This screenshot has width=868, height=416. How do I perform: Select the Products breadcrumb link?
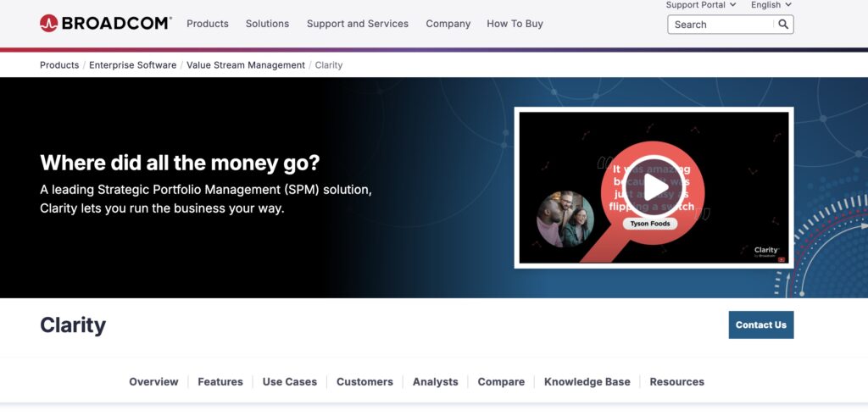pos(59,65)
